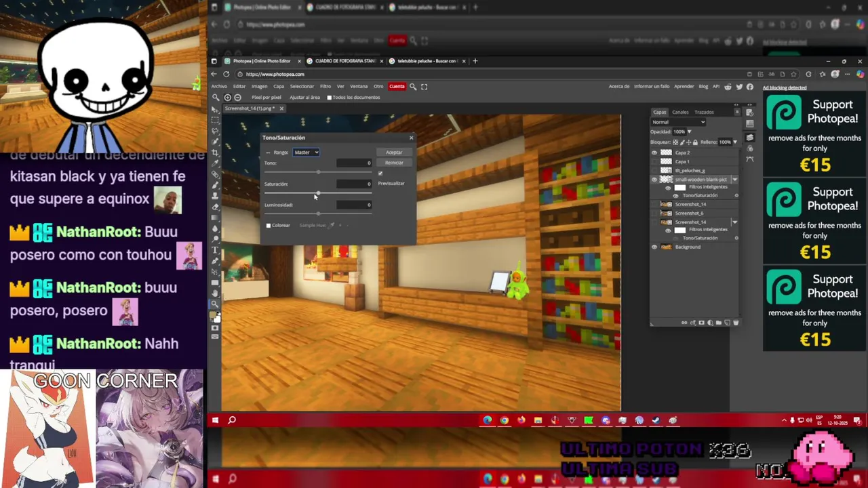Select the Blur drop tool

(x=215, y=228)
